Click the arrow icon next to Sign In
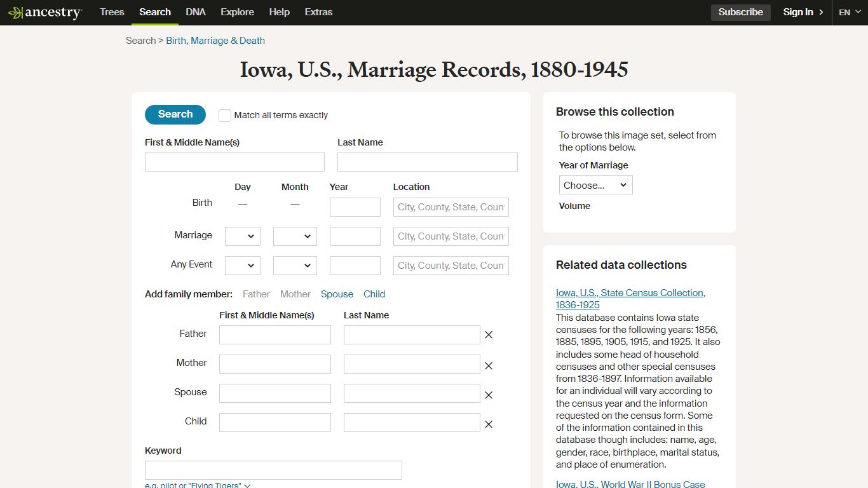Screen dimensions: 868x488 [x=821, y=12]
